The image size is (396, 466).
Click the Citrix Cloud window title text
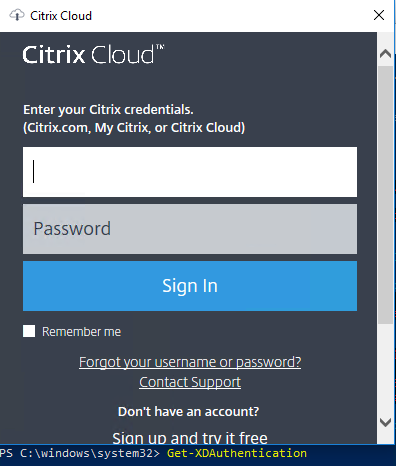tap(61, 16)
